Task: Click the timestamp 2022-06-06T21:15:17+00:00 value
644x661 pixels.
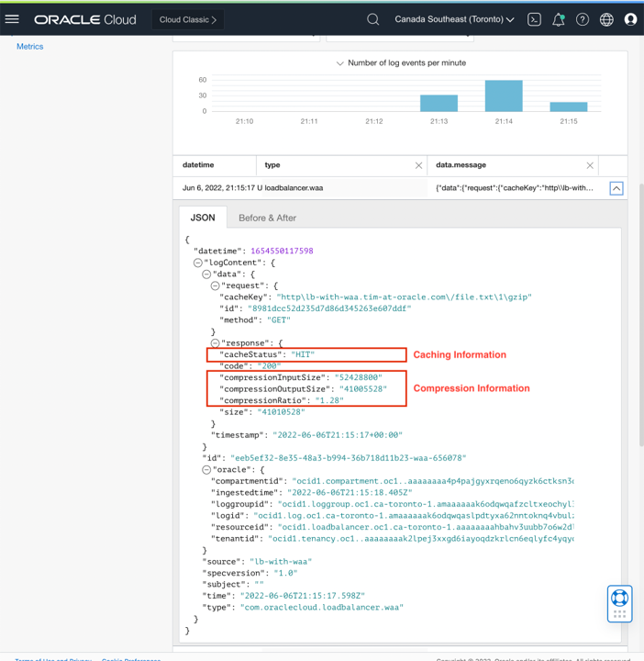Action: (338, 435)
